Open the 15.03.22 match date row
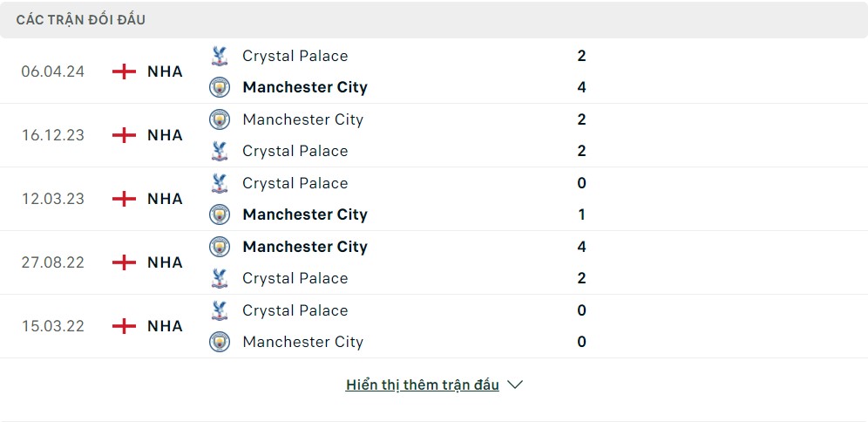Viewport: 868px width, 422px height. [x=53, y=326]
